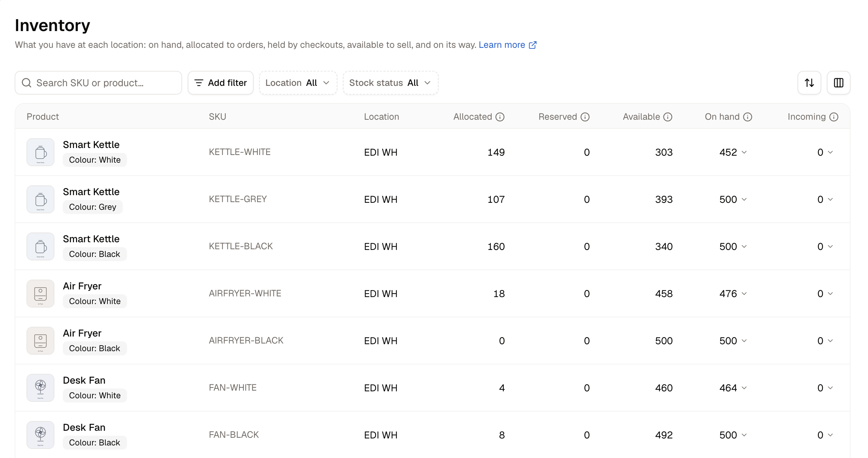Viewport: 868px width, 458px height.
Task: Open Air Fryer Black product thumbnail
Action: coord(40,341)
